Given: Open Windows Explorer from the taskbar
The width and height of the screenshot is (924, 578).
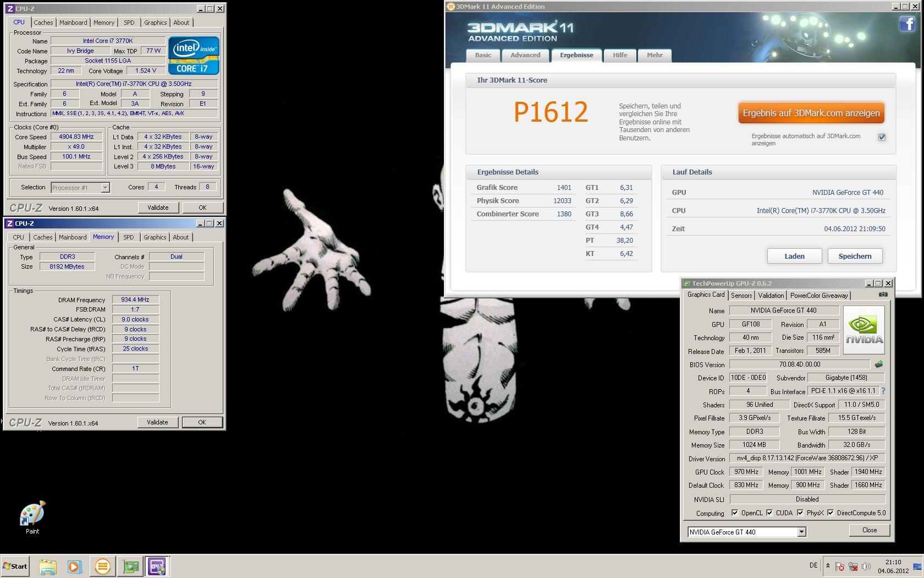Looking at the screenshot, I should (x=48, y=566).
